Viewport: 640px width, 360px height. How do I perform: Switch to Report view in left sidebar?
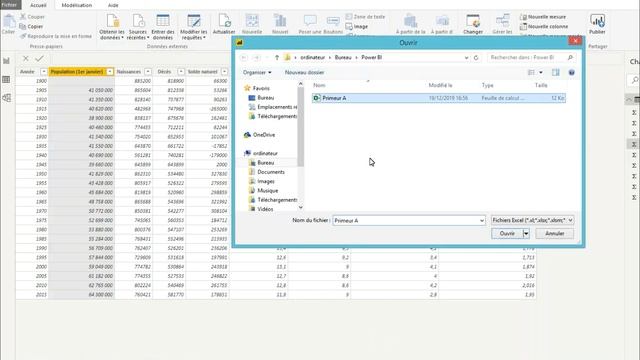(7, 61)
